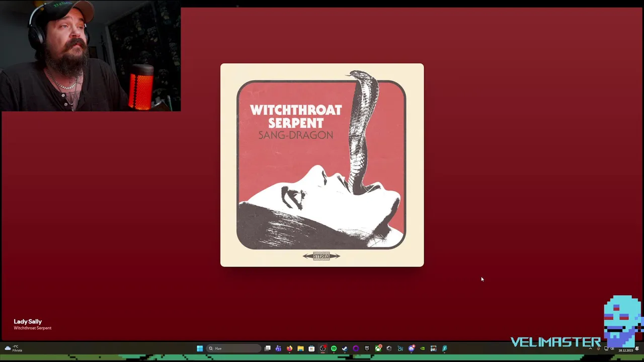Open the notification bell in tray
Image resolution: width=644 pixels, height=362 pixels.
[x=637, y=348]
